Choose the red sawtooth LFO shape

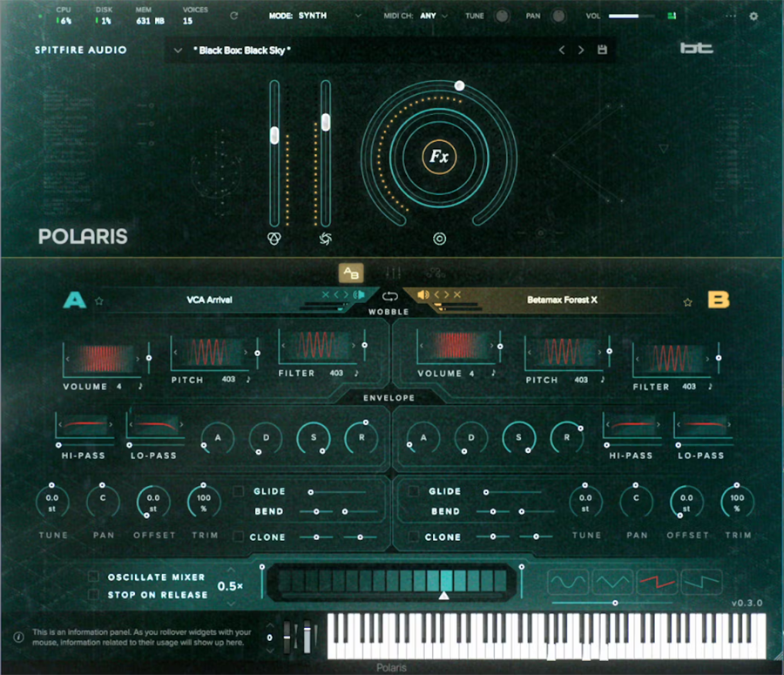pyautogui.click(x=657, y=581)
